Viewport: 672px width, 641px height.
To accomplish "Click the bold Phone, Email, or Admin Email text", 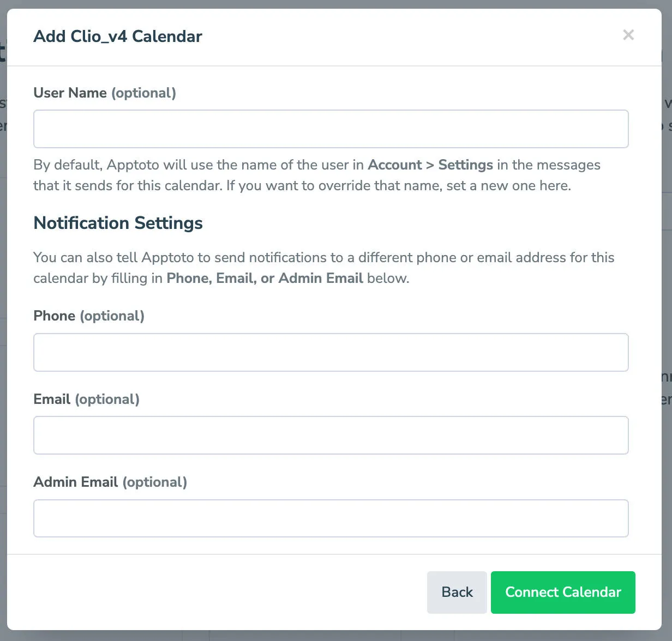I will [x=266, y=278].
